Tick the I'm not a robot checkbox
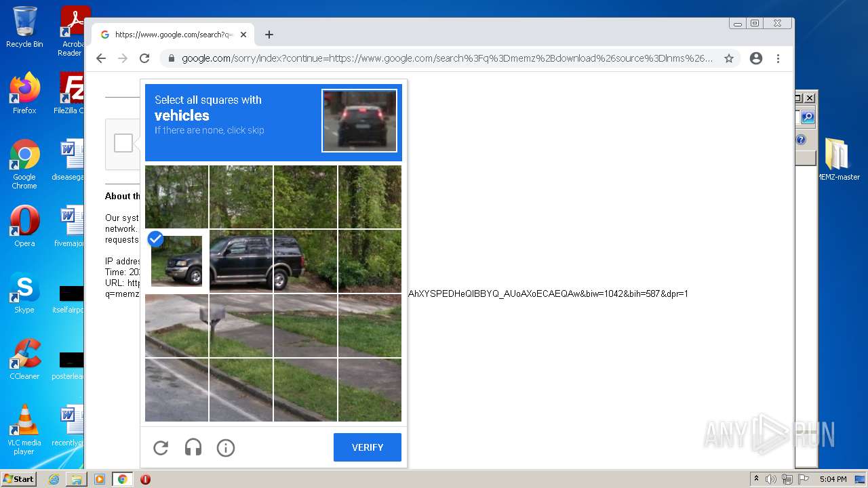The image size is (868, 488). [x=123, y=143]
